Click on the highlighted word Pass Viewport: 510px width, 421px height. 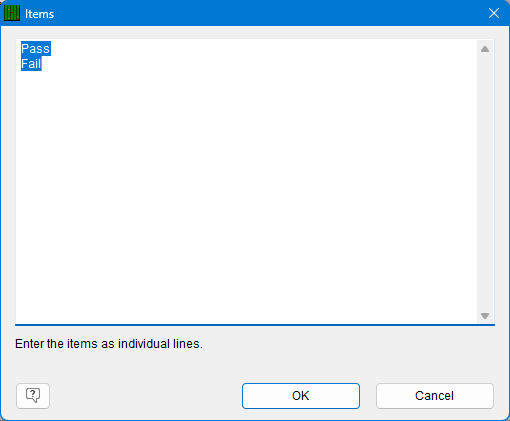pos(36,49)
